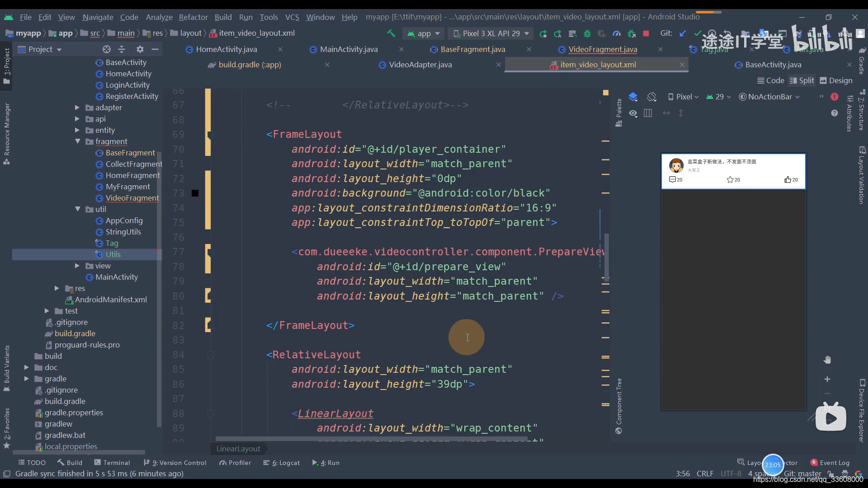Screen dimensions: 868x488
Task: Open the Attributes side panel
Action: tap(849, 113)
